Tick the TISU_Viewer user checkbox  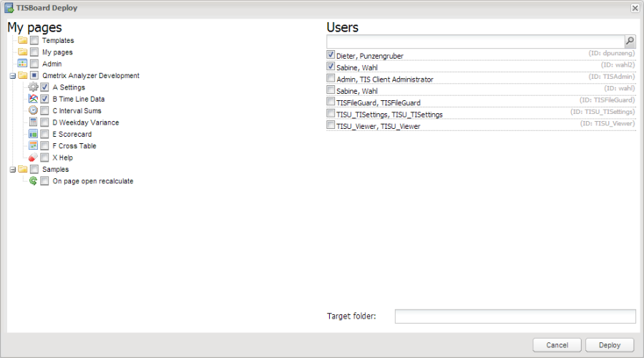point(331,125)
